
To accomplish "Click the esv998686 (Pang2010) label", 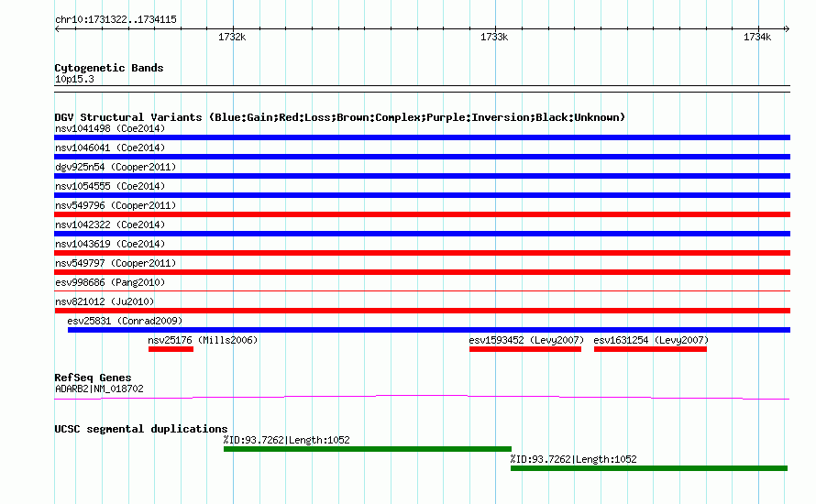I will (x=110, y=282).
